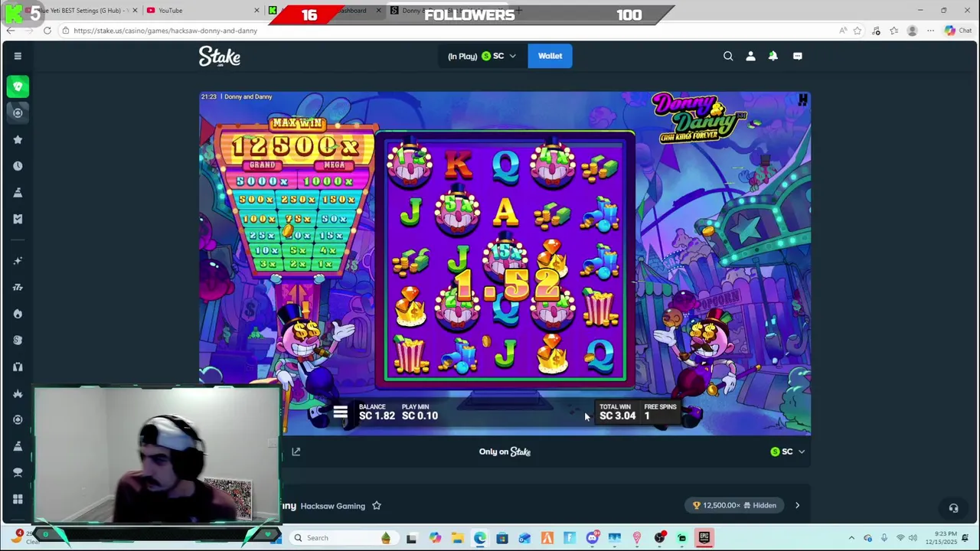The image size is (980, 551).
Task: Click the Hacksaw Gaming provider link
Action: (332, 506)
